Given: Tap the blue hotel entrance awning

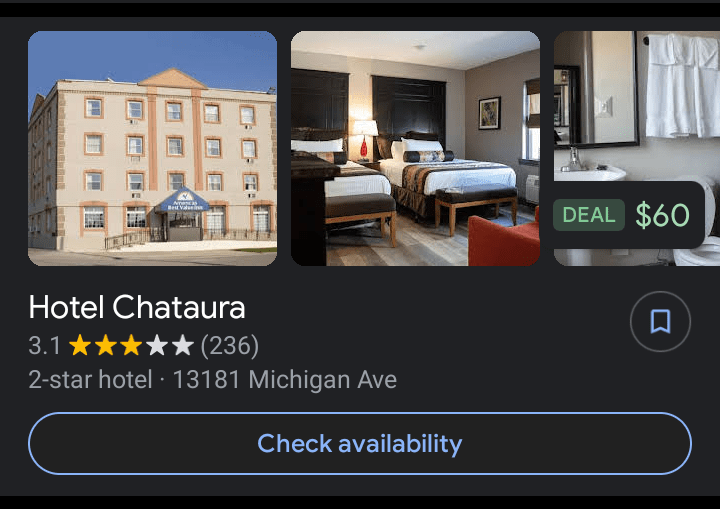Looking at the screenshot, I should tap(183, 201).
